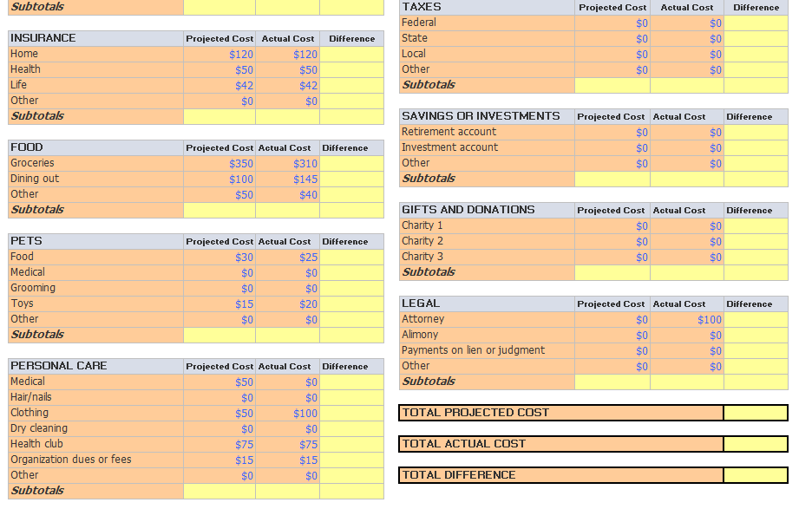Select the TOTAL PROJECTED COST value cell
This screenshot has height=522, width=812.
click(755, 413)
